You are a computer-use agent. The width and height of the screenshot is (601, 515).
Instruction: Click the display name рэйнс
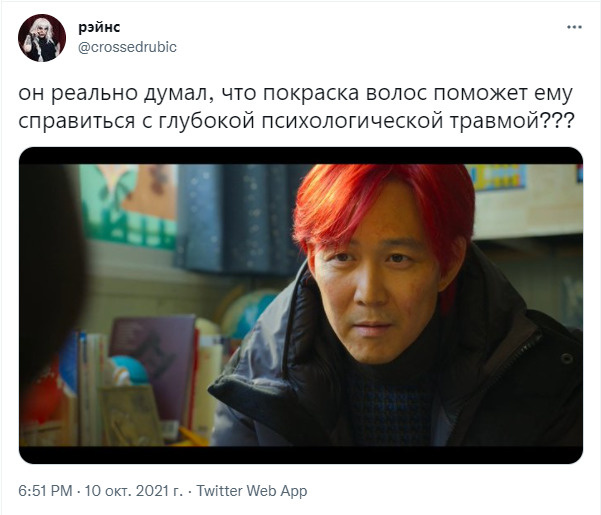(99, 27)
